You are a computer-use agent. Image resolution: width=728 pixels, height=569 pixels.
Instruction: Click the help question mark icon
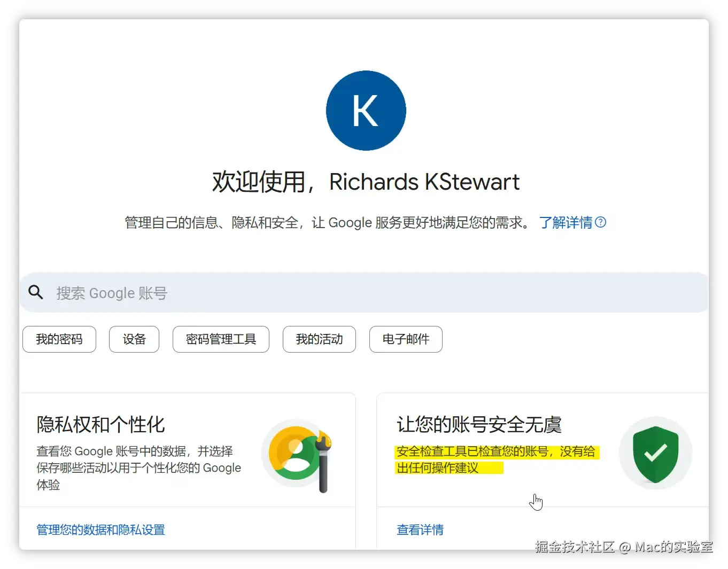(601, 222)
